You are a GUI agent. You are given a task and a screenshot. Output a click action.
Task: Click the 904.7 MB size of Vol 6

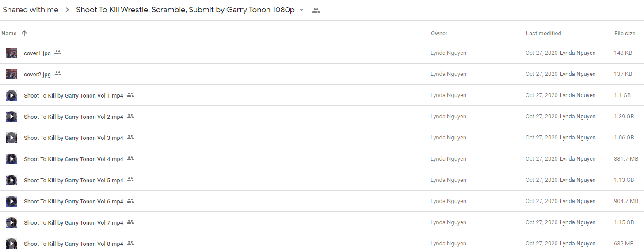[626, 201]
